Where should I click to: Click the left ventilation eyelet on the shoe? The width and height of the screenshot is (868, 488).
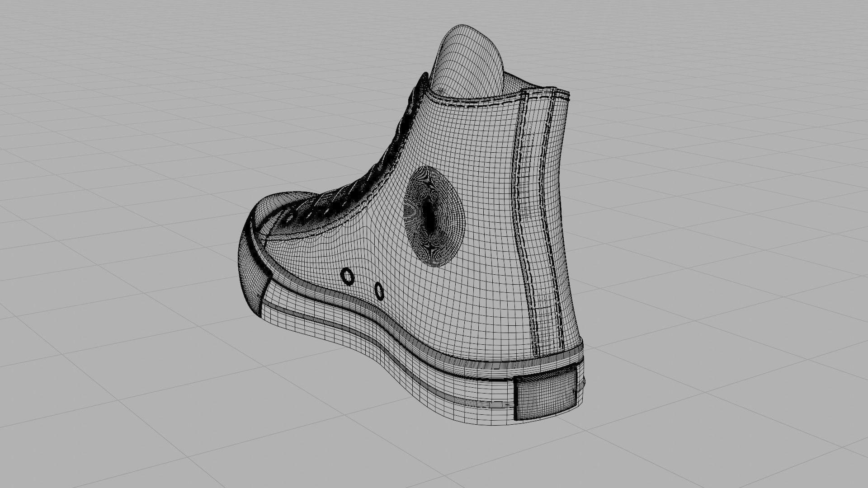pos(347,277)
